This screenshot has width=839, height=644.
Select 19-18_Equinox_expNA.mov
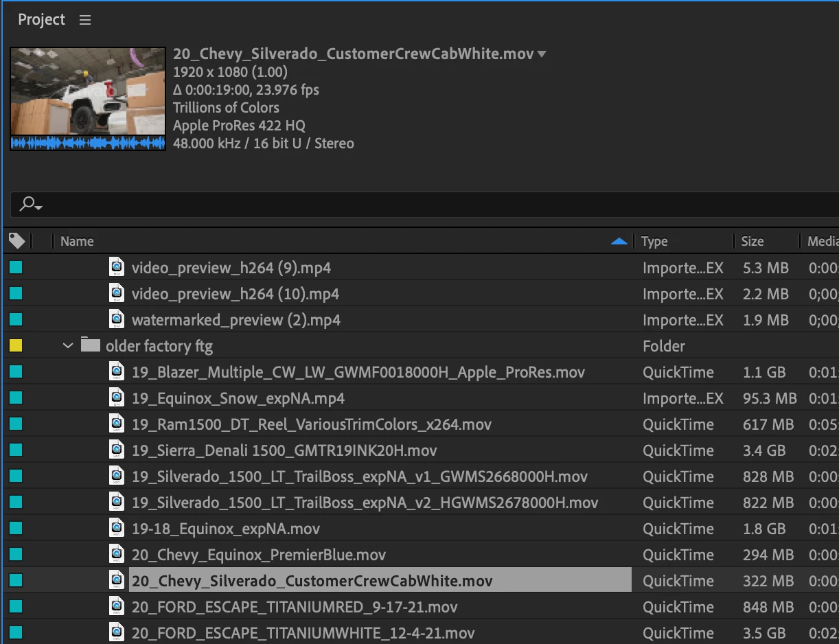tap(226, 529)
